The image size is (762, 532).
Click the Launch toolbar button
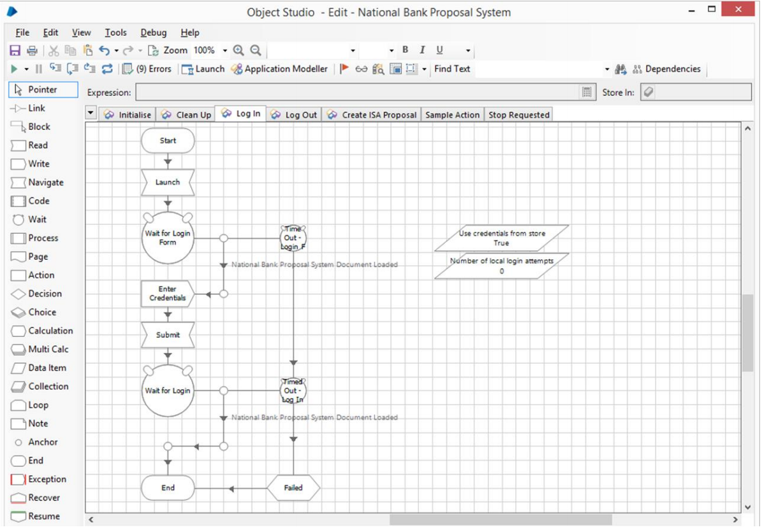coord(203,69)
